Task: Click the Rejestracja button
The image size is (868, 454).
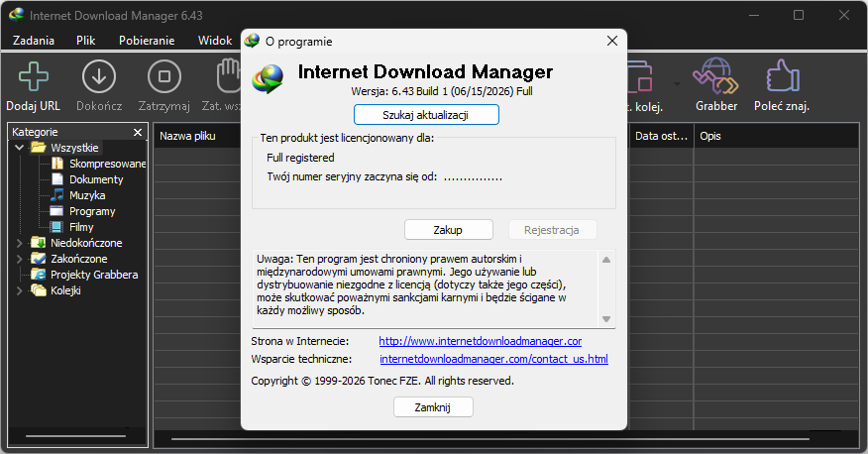Action: point(552,230)
